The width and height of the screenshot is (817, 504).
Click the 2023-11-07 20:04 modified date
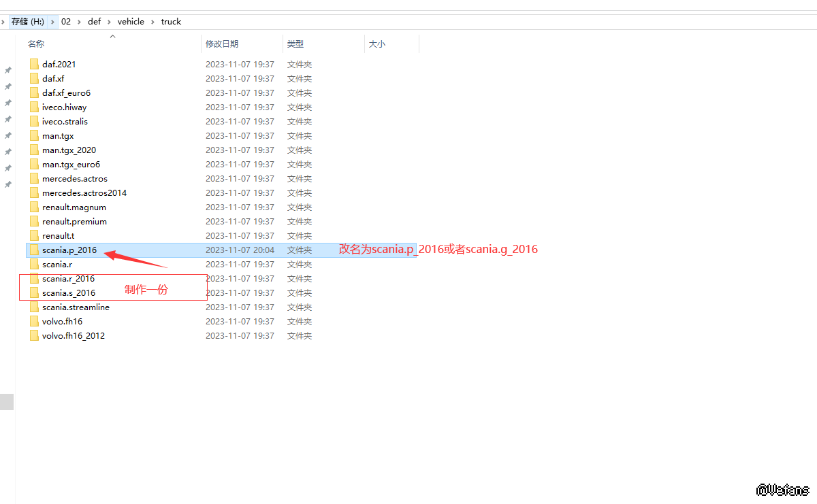pyautogui.click(x=240, y=250)
